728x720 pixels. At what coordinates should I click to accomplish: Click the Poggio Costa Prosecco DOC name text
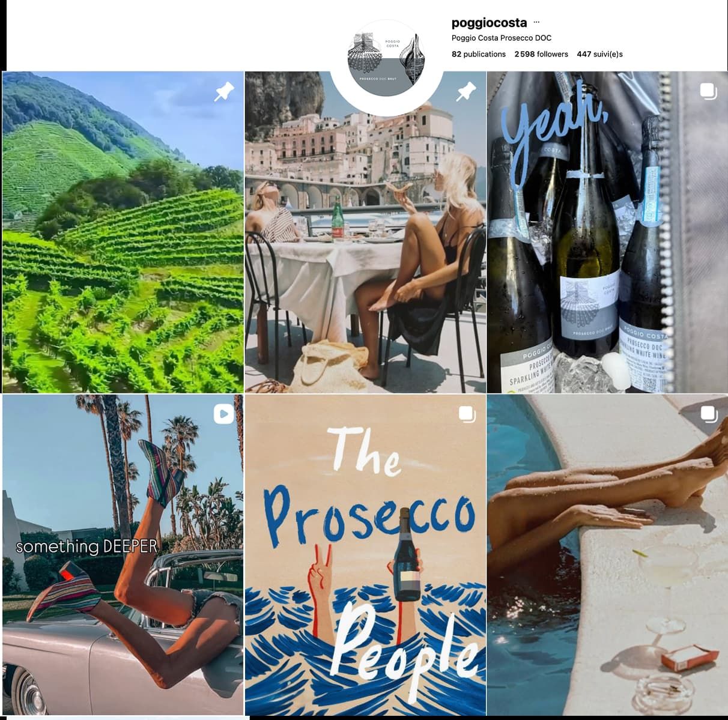502,38
